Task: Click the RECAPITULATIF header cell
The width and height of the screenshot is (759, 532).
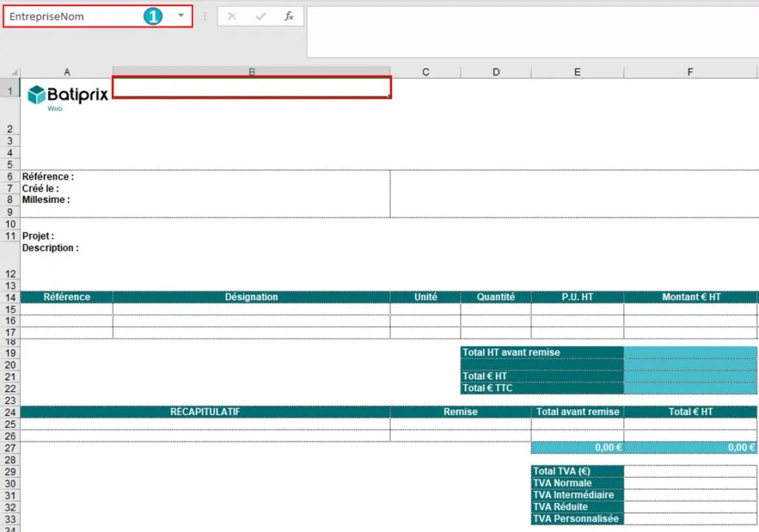Action: [205, 411]
